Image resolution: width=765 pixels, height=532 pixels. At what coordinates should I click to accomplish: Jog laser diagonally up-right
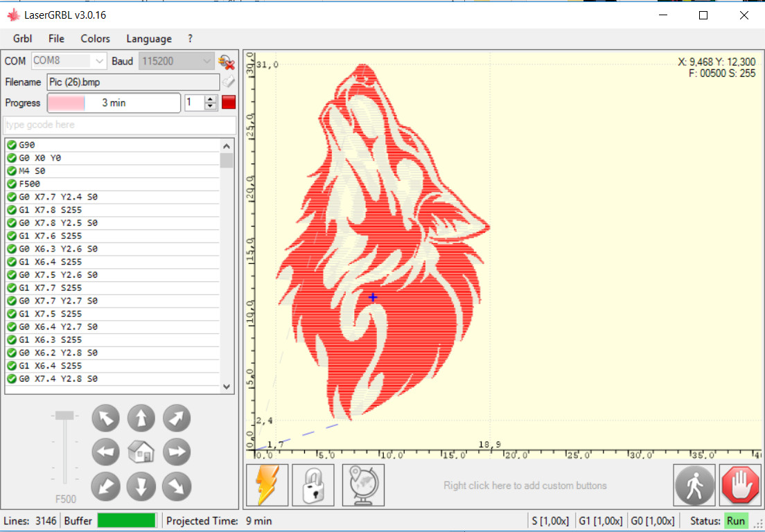[177, 418]
